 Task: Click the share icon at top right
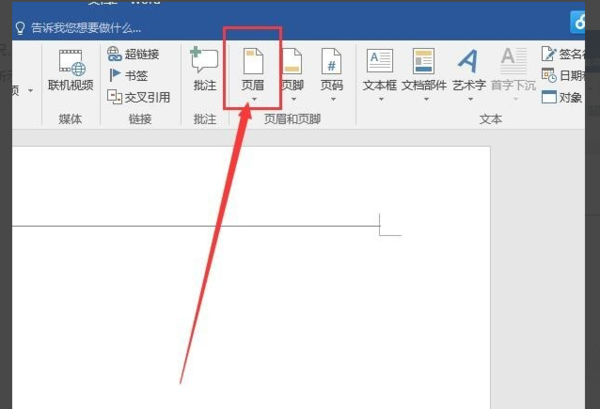coord(577,22)
